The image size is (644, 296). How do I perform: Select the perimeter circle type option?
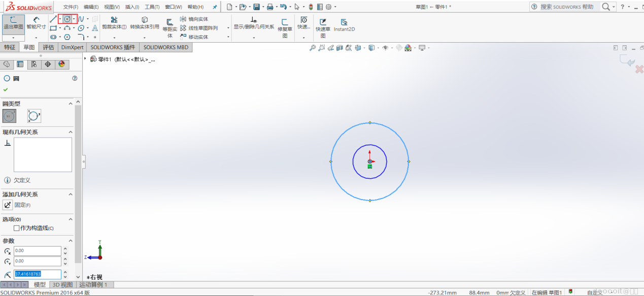click(34, 116)
